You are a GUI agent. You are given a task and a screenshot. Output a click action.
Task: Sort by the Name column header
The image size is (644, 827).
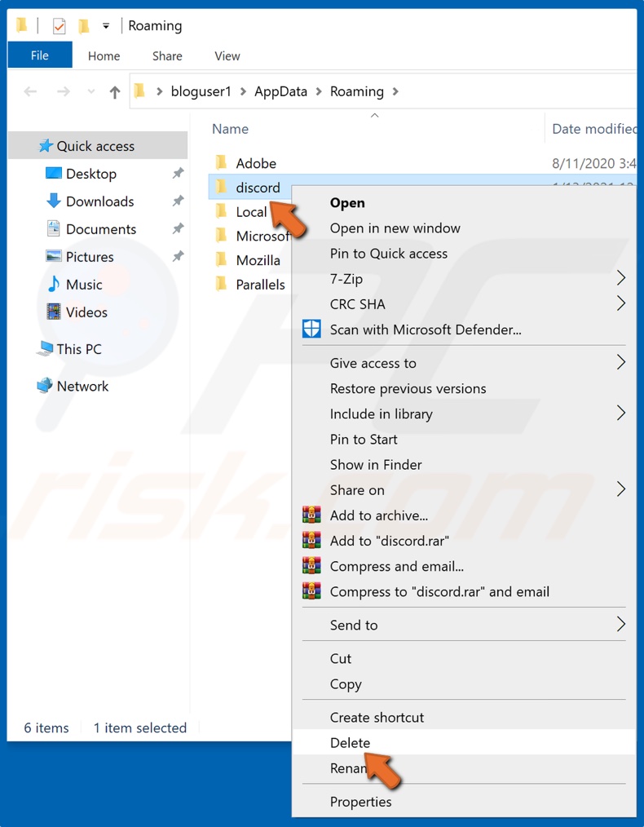[x=231, y=129]
